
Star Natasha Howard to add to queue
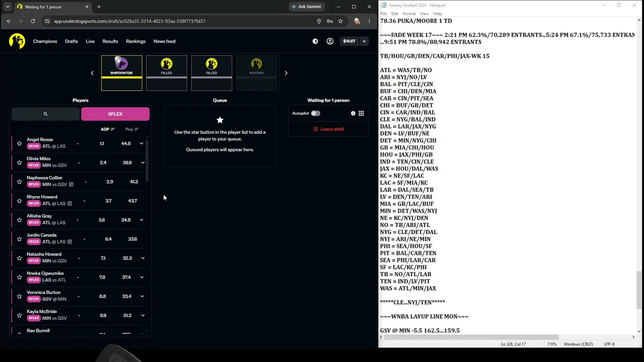click(x=20, y=258)
